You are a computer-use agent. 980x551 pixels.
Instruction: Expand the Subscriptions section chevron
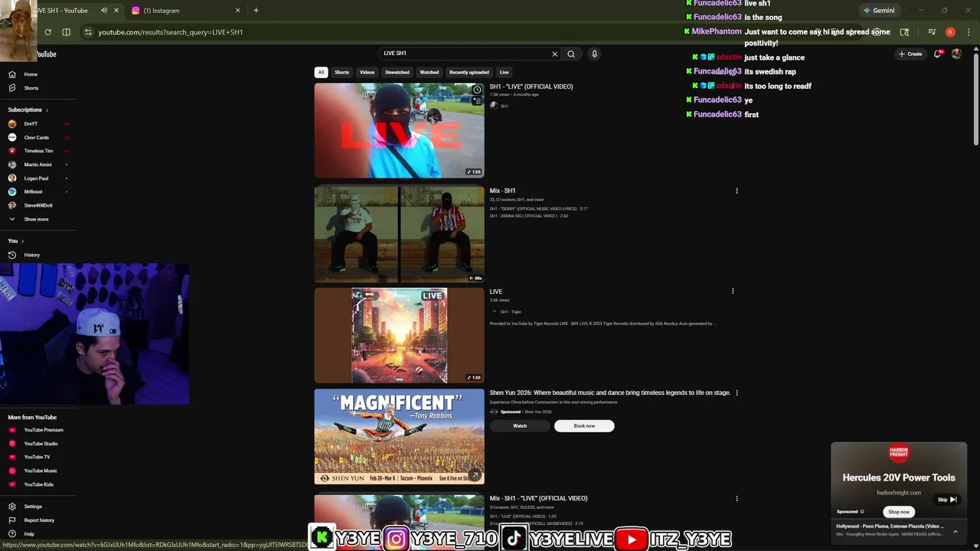point(47,110)
